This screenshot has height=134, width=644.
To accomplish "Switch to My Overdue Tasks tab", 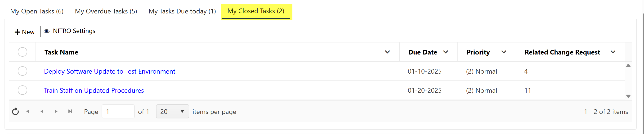I will coord(106,12).
